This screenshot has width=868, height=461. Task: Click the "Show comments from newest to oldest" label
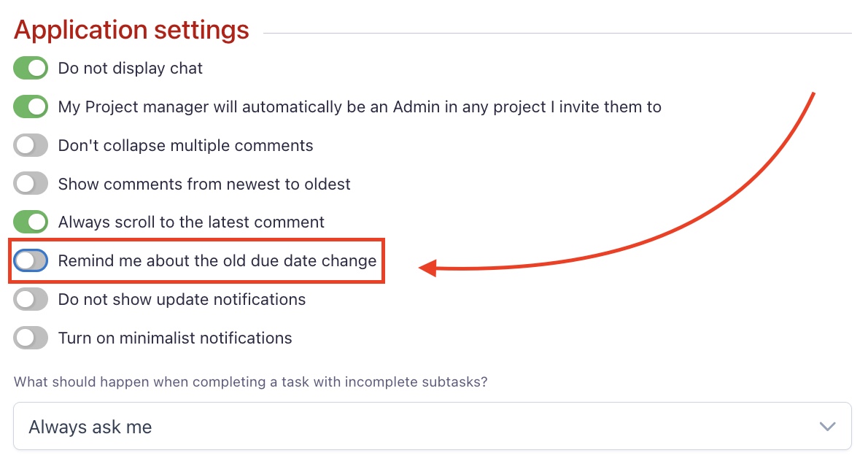[204, 184]
